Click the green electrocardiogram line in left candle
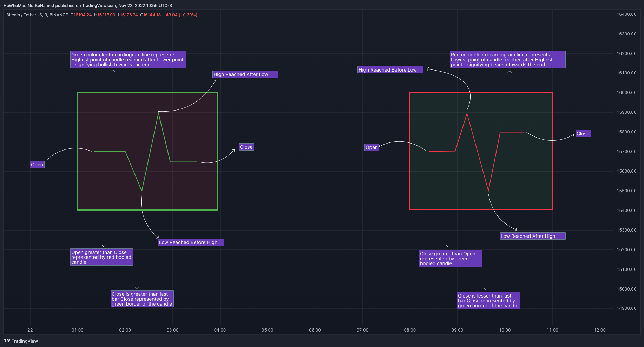The image size is (644, 347). (x=151, y=152)
